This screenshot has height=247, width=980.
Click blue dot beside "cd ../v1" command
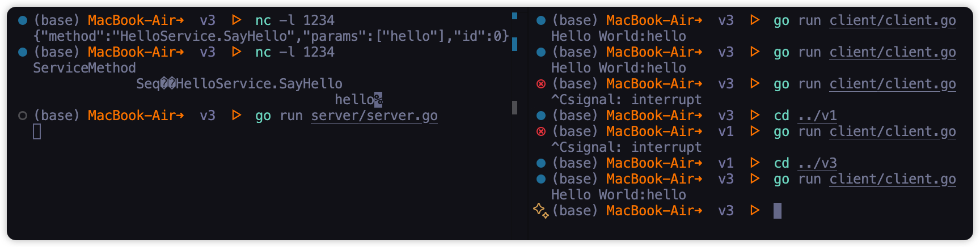tap(541, 116)
